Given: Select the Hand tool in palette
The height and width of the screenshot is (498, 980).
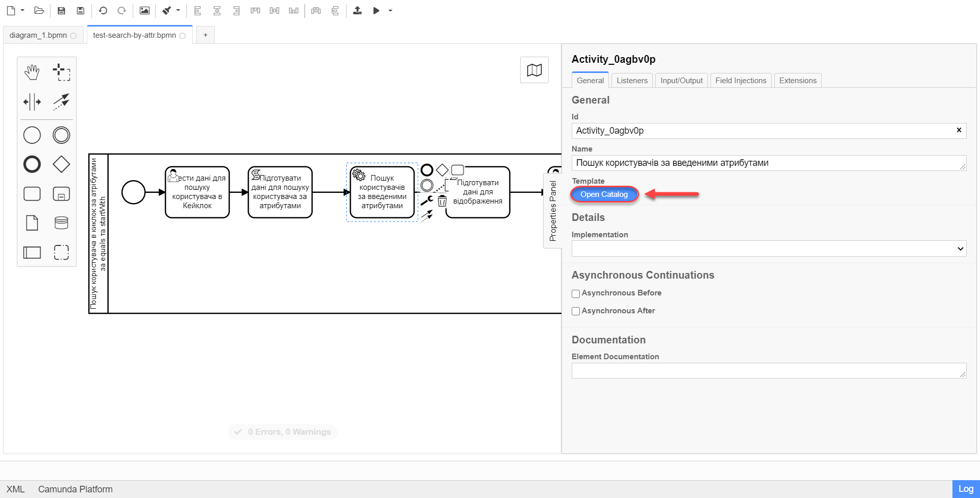Looking at the screenshot, I should click(x=32, y=72).
